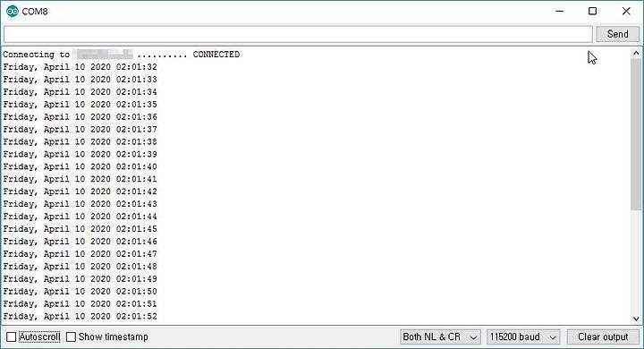644x349 pixels.
Task: Click the line ending 02:01:37
Action: pos(80,129)
